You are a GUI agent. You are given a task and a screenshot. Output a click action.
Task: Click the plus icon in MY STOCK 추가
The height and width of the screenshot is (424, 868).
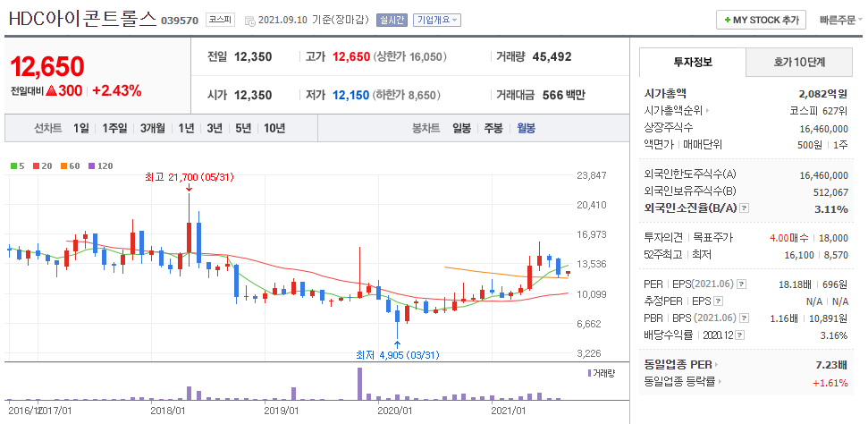pyautogui.click(x=728, y=20)
